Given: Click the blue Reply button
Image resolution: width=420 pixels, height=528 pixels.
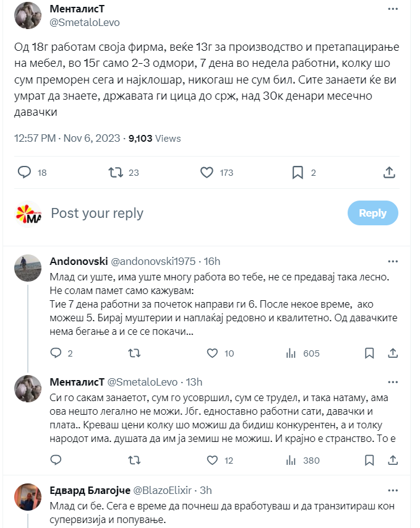Looking at the screenshot, I should coord(372,213).
